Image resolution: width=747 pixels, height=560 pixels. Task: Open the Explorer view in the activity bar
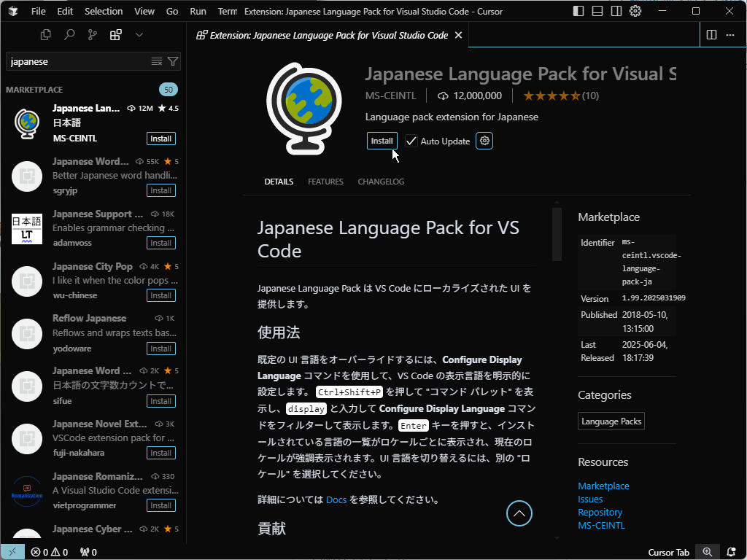point(46,34)
